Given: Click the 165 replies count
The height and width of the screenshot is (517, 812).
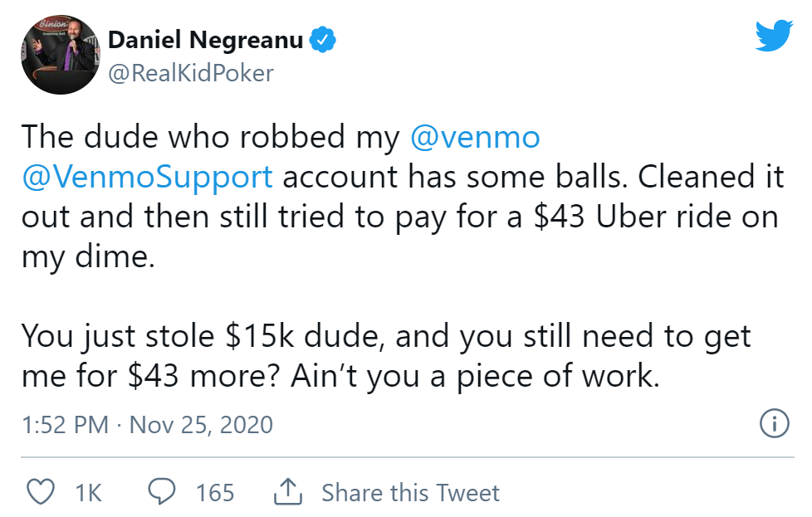Looking at the screenshot, I should tap(215, 493).
